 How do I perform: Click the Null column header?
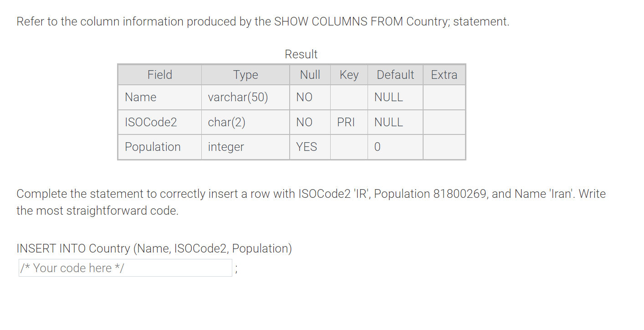point(310,74)
